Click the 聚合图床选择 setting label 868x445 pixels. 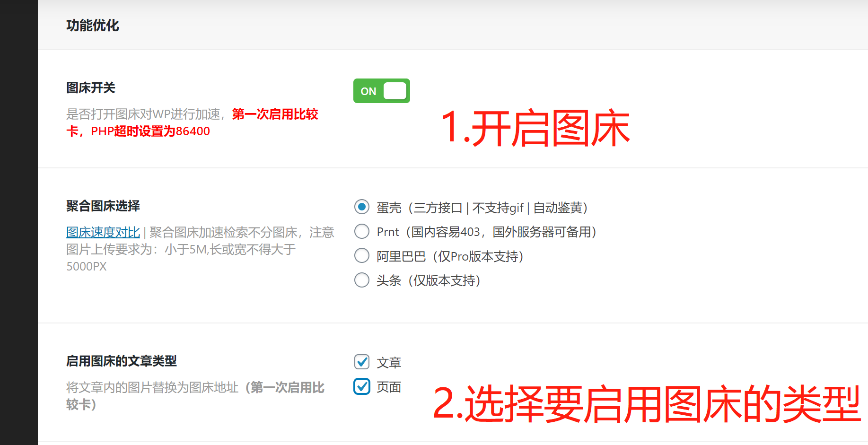point(102,206)
